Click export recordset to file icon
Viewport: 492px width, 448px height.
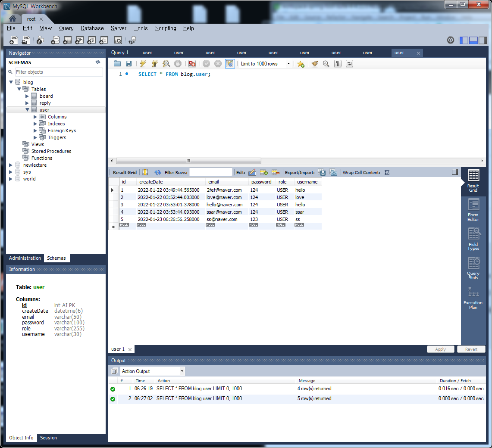pos(322,172)
